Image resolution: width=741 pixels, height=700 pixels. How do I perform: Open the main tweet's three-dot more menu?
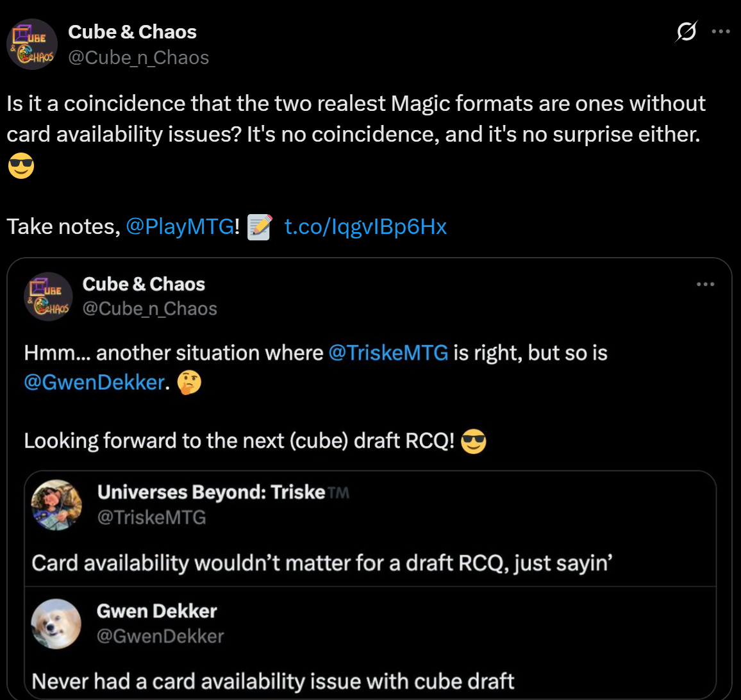coord(721,31)
